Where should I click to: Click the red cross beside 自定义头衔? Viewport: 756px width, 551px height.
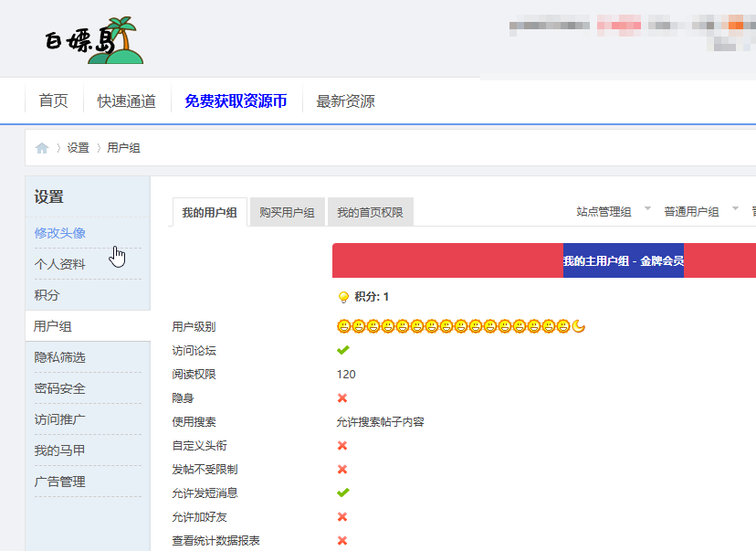pyautogui.click(x=342, y=445)
